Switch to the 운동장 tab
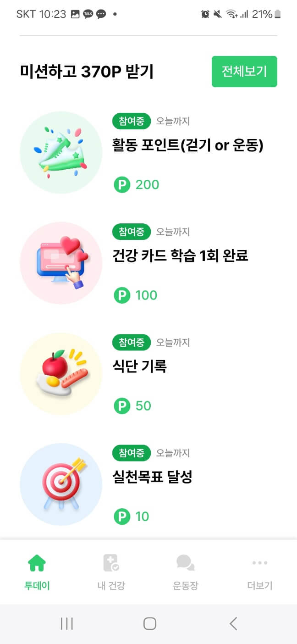This screenshot has height=644, width=297. pos(185,571)
